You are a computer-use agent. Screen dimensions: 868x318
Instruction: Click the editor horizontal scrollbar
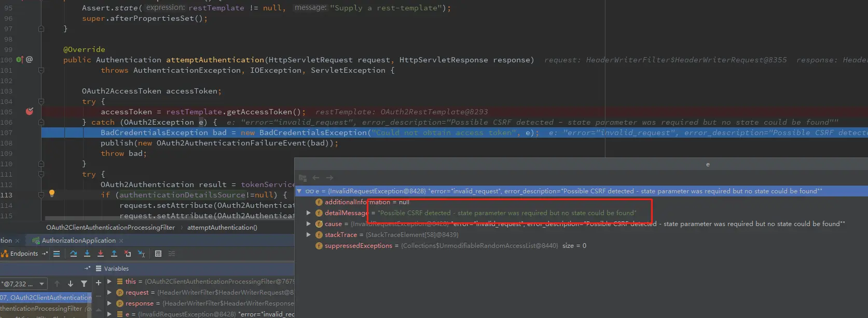pyautogui.click(x=170, y=218)
